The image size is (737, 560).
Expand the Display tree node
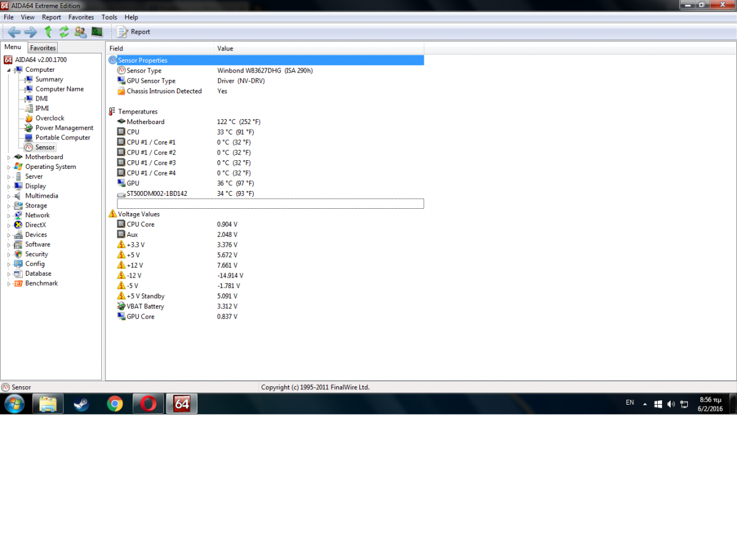coord(9,187)
